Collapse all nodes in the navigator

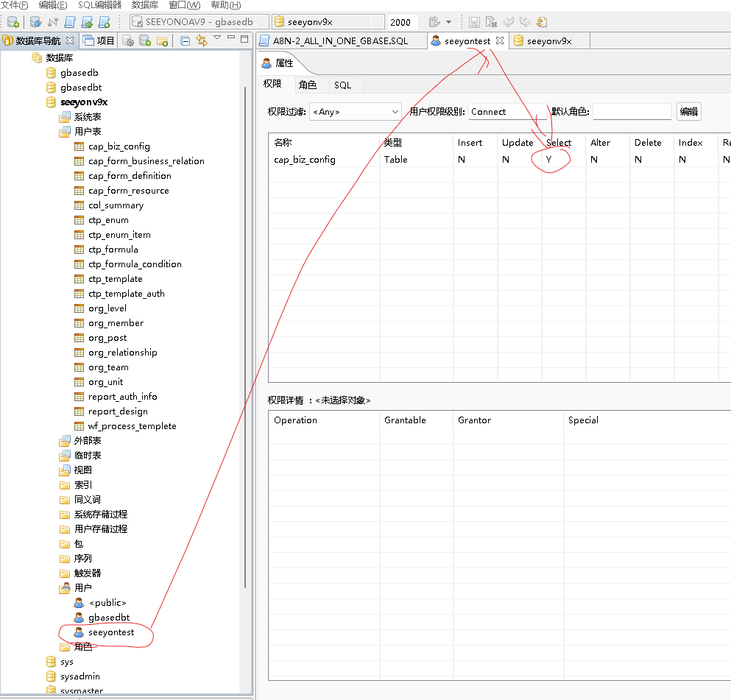tap(185, 41)
